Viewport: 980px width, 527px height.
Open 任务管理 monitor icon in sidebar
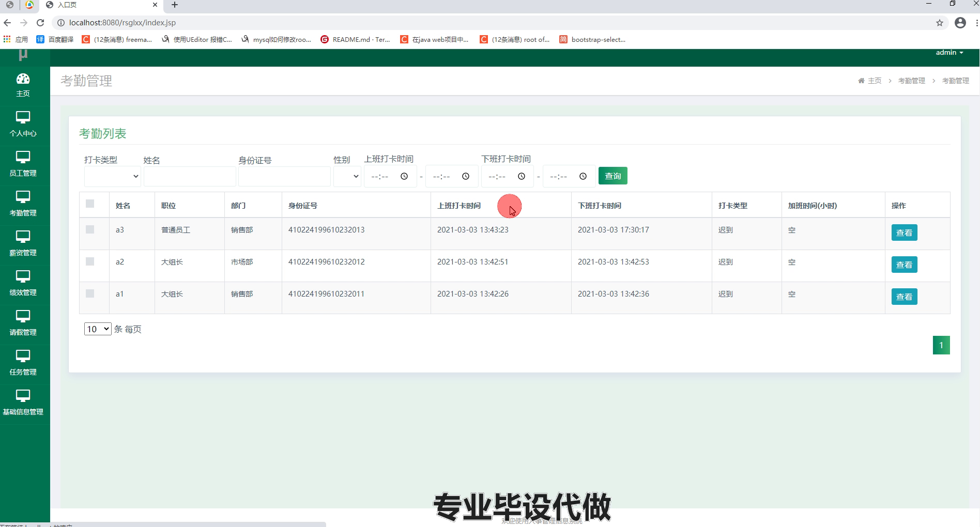point(23,356)
